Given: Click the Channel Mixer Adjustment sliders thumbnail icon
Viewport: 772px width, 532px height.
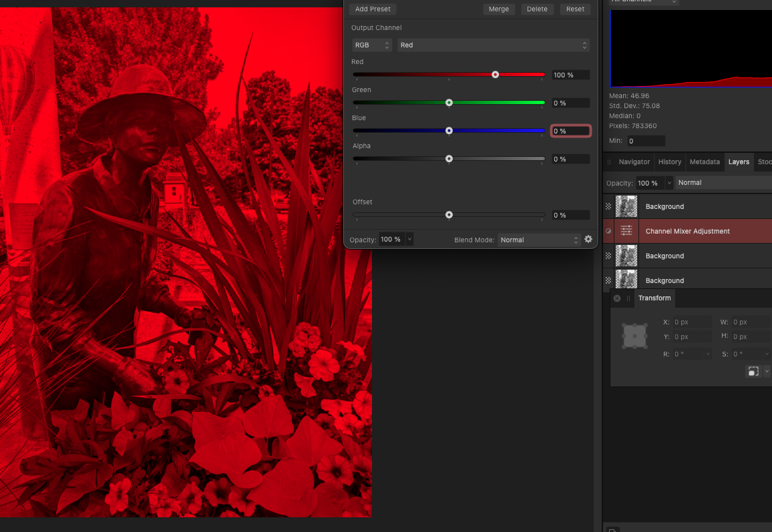Looking at the screenshot, I should [626, 231].
